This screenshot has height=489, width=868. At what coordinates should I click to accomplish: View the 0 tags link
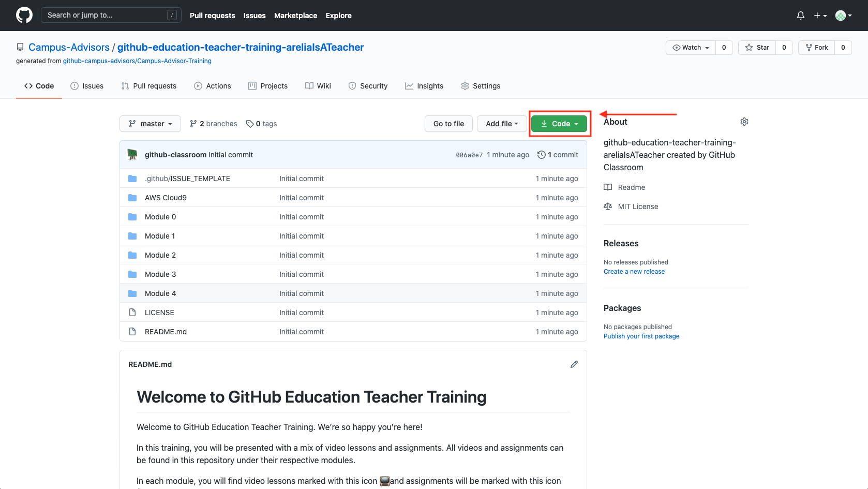coord(261,124)
